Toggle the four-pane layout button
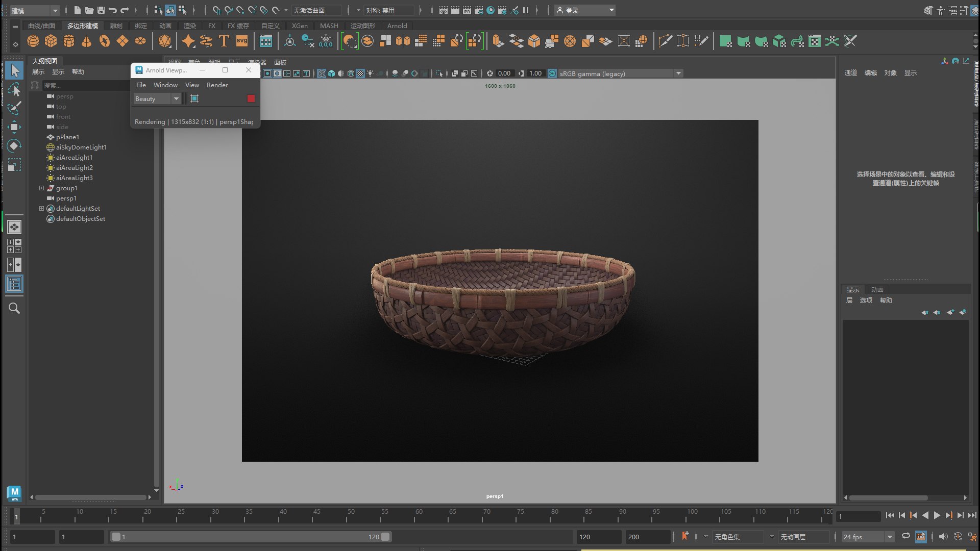The width and height of the screenshot is (980, 551). point(14,246)
